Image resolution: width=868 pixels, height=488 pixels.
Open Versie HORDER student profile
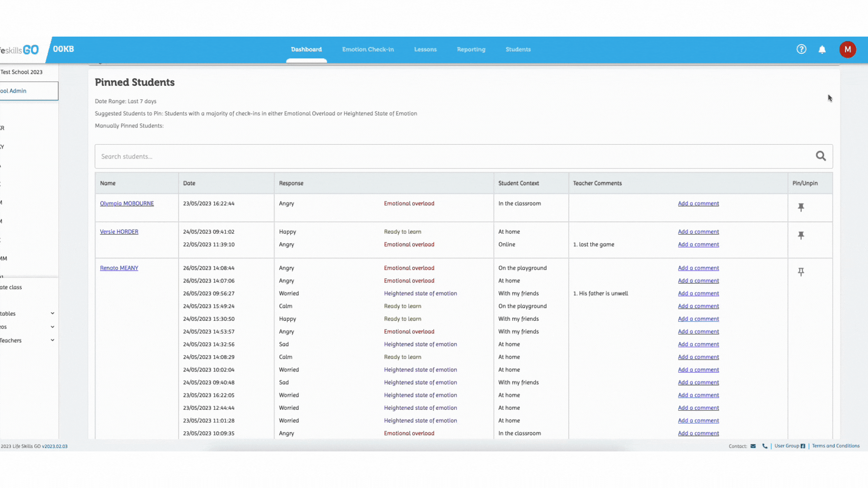tap(119, 232)
